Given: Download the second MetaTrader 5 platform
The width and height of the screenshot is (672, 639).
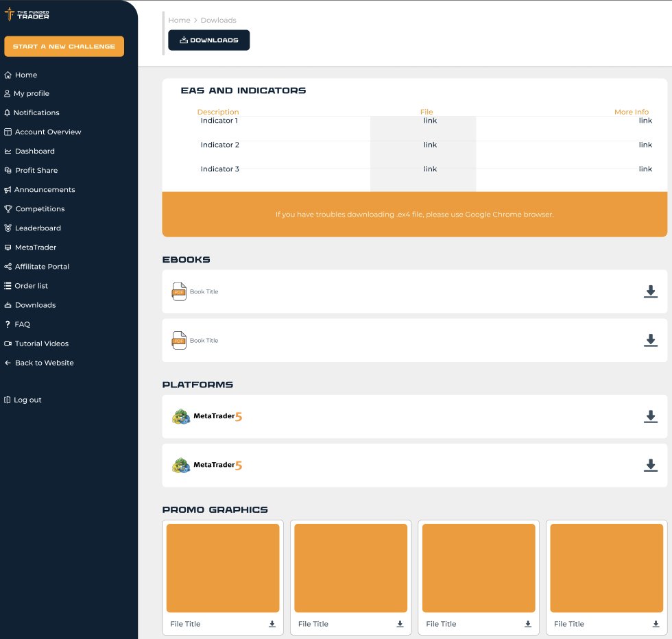Looking at the screenshot, I should click(651, 466).
